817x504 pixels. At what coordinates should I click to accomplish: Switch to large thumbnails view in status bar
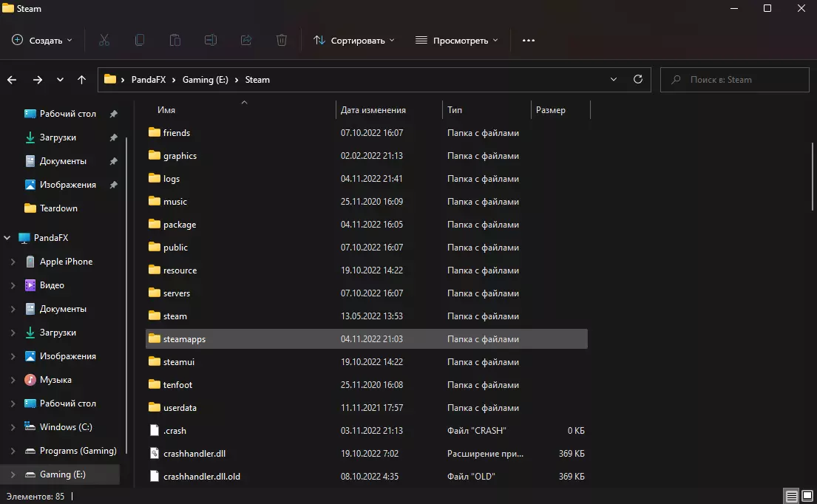click(x=806, y=496)
